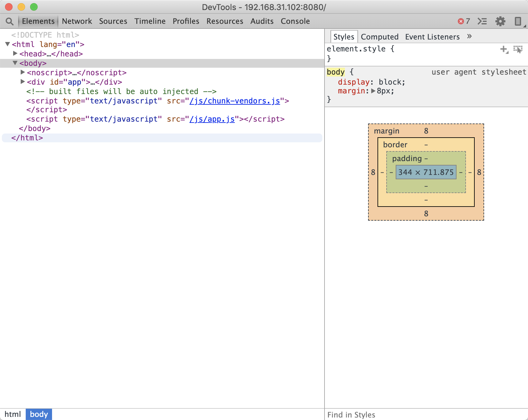
Task: Open the Audits panel
Action: 262,21
